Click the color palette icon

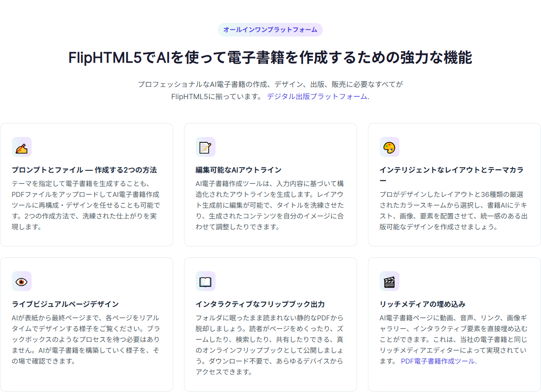390,147
